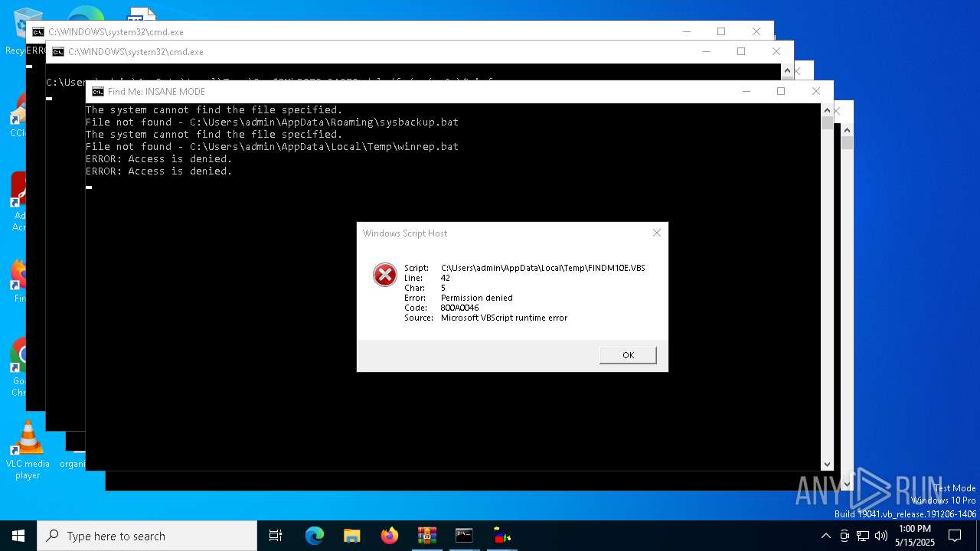Click the rearmost cmd.exe window title icon
980x551 pixels.
point(38,32)
